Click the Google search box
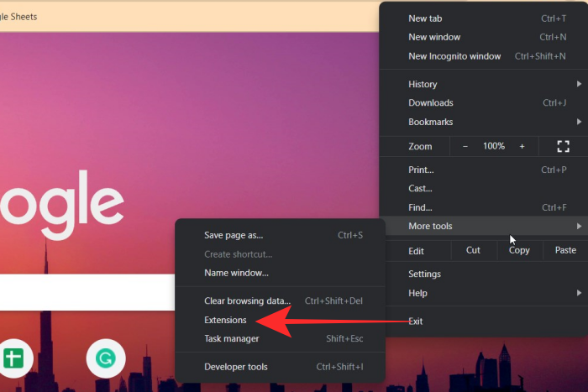 click(87, 292)
